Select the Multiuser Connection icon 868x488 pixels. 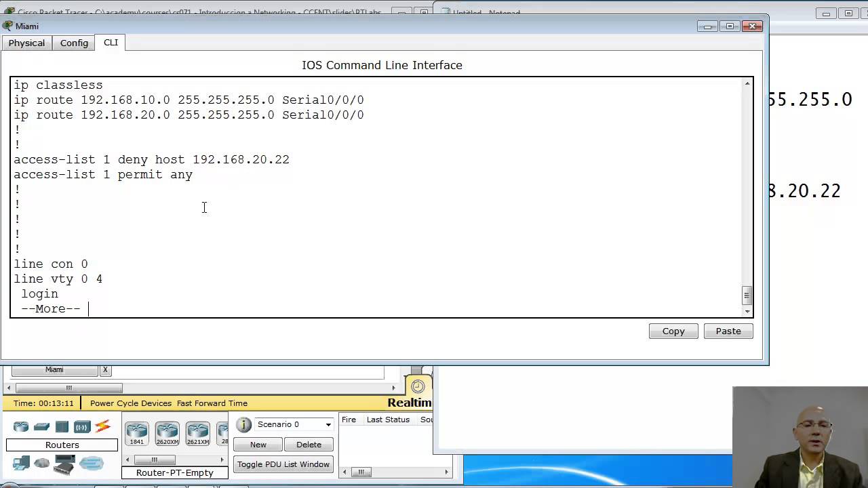pos(92,464)
